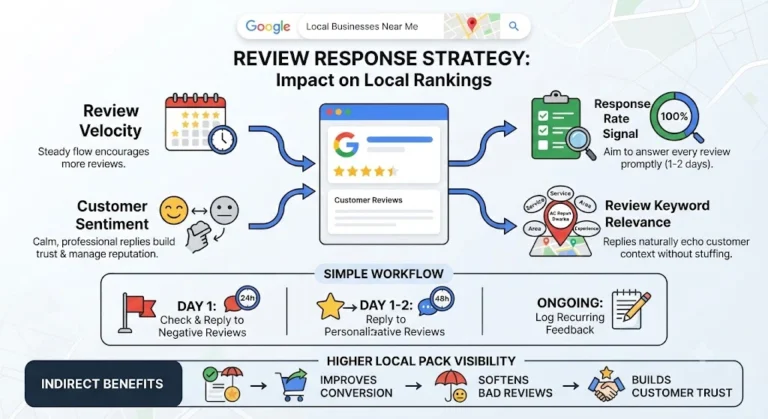The height and width of the screenshot is (419, 768).
Task: Click the 'Customer Sentiment' heading
Action: (x=112, y=215)
